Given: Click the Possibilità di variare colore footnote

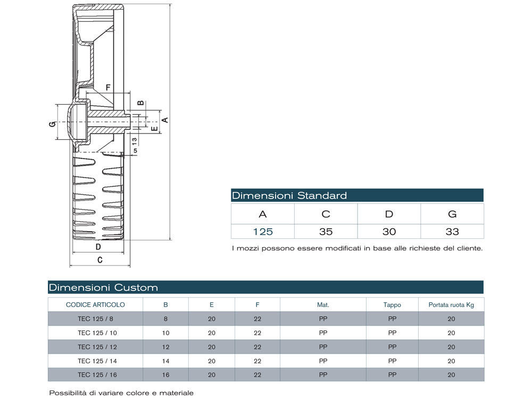Looking at the screenshot, I should click(x=121, y=393).
